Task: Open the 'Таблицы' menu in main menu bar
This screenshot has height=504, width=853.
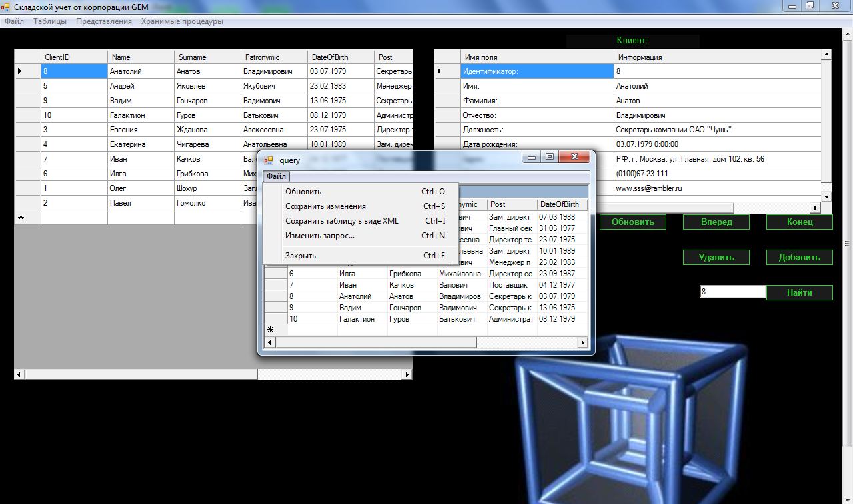Action: [50, 21]
